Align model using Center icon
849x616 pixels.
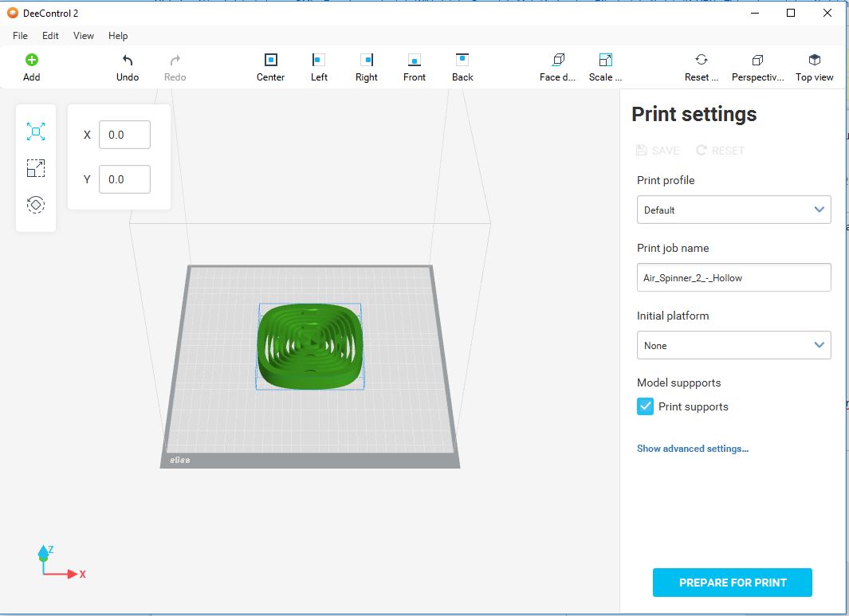[x=270, y=61]
